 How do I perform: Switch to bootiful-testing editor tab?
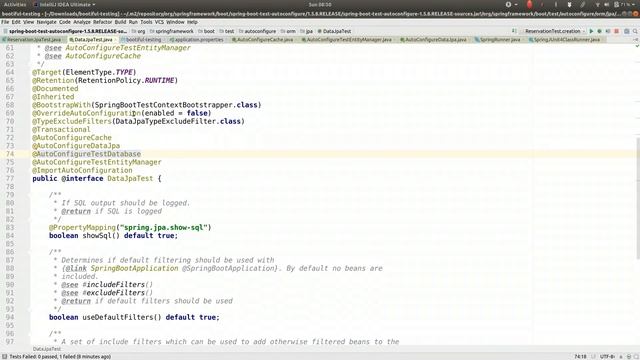click(x=143, y=40)
